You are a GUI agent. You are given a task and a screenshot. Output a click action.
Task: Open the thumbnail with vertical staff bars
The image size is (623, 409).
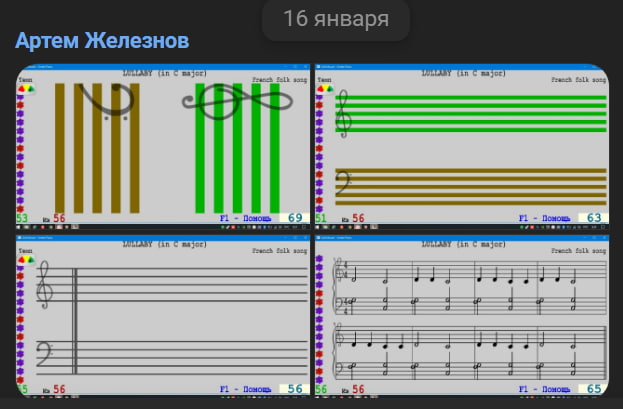tap(162, 146)
